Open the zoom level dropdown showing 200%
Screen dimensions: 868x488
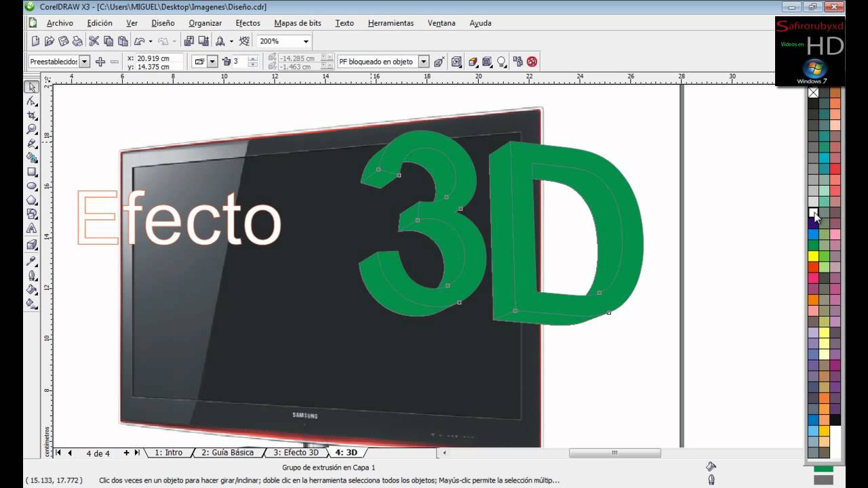click(307, 41)
